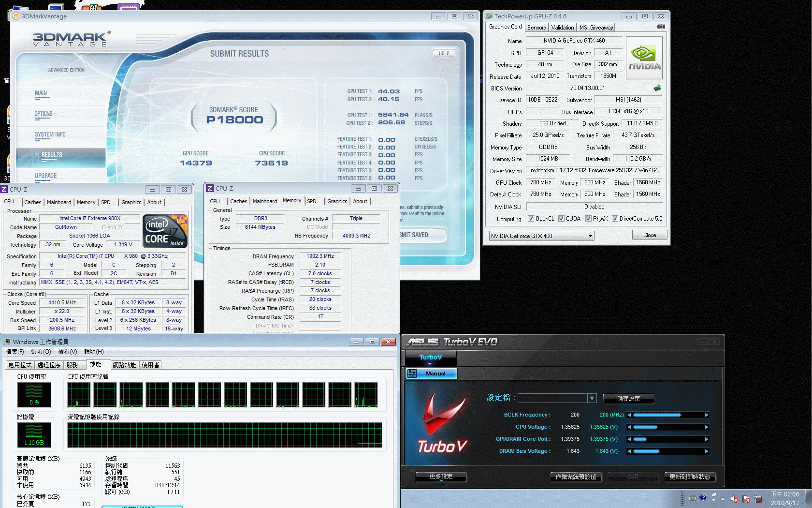Screen dimensions: 812x508
Task: Click the DRAM Frequency value 1002.3 MHz
Action: [320, 256]
